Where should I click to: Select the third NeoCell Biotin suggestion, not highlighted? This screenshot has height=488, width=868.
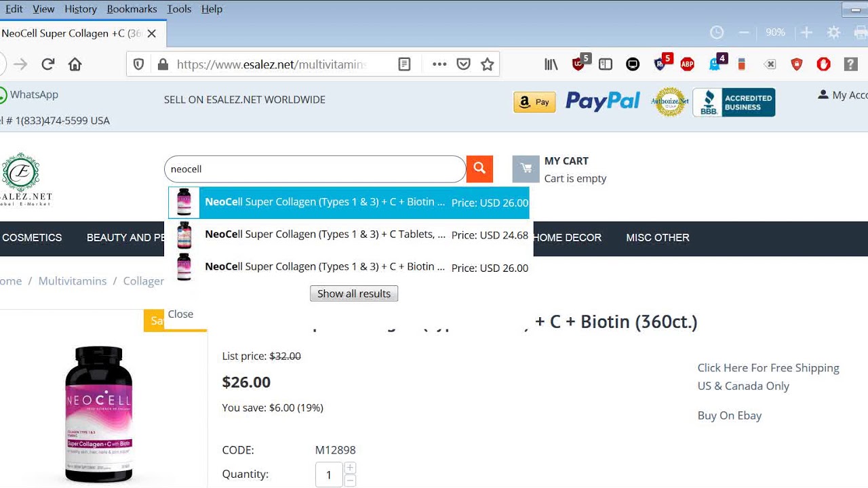coord(349,267)
